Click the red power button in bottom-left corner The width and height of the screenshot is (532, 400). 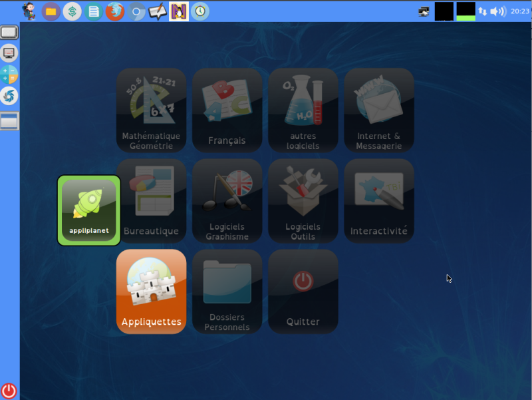(x=9, y=391)
